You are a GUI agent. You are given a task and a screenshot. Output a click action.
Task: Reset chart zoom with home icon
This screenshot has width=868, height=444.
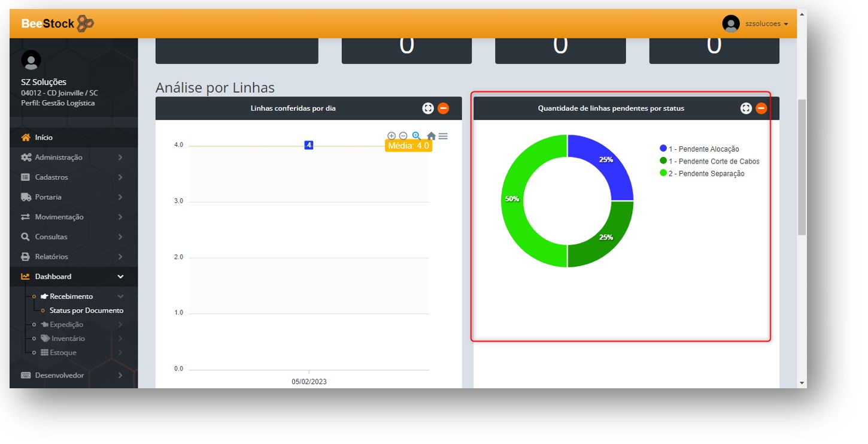(x=431, y=137)
